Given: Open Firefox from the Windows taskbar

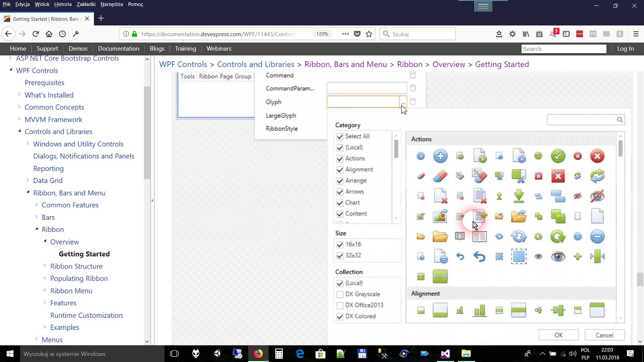Looking at the screenshot, I should pos(258,354).
